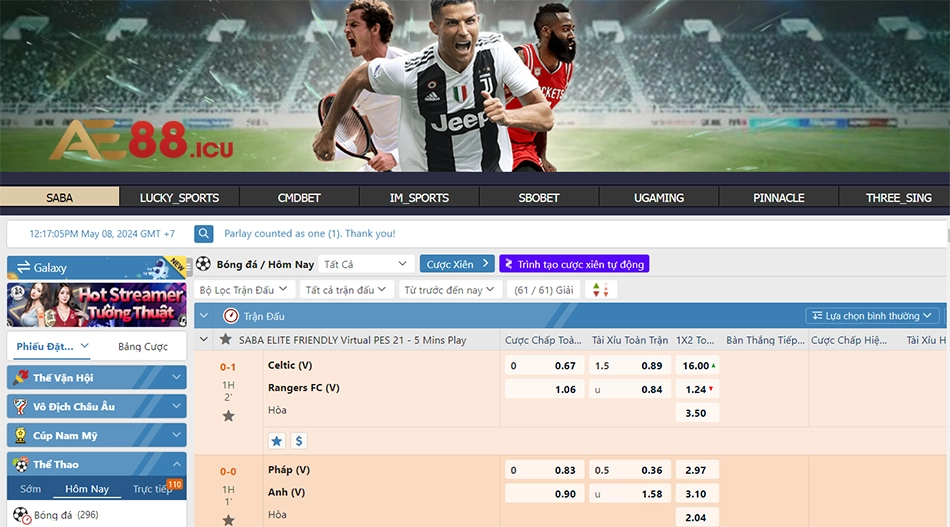The image size is (950, 527).
Task: Toggle favorite star for Celtic vs Rangers
Action: (x=228, y=416)
